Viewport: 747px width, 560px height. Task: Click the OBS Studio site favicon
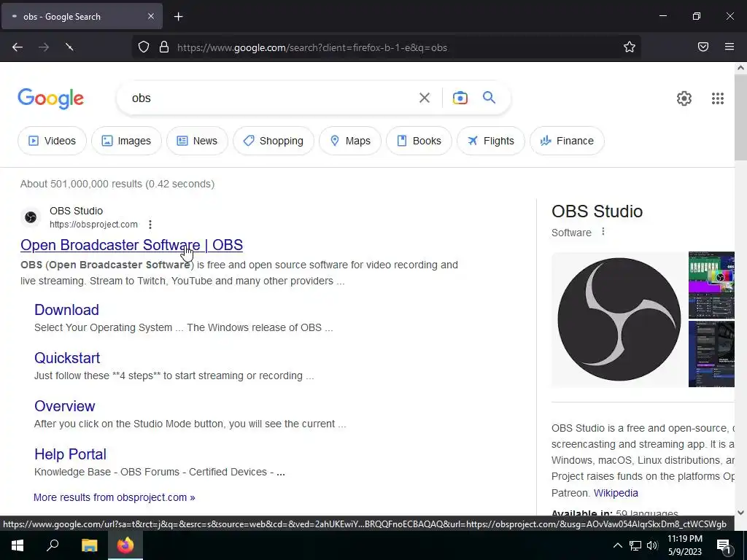coord(31,217)
